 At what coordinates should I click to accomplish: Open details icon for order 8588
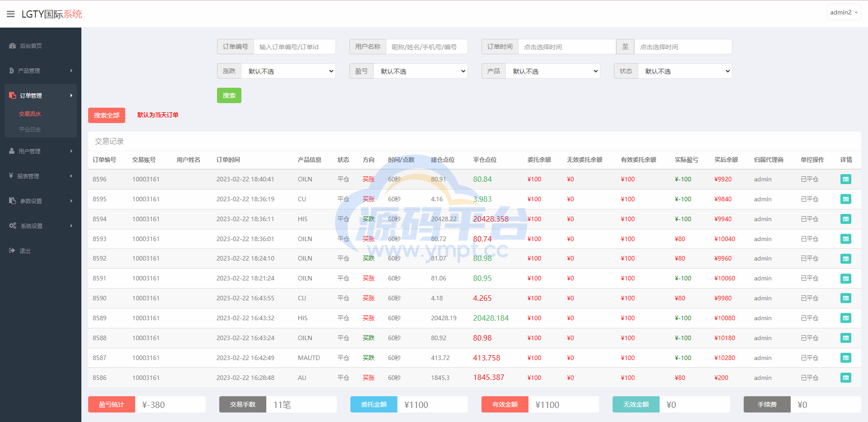(845, 338)
